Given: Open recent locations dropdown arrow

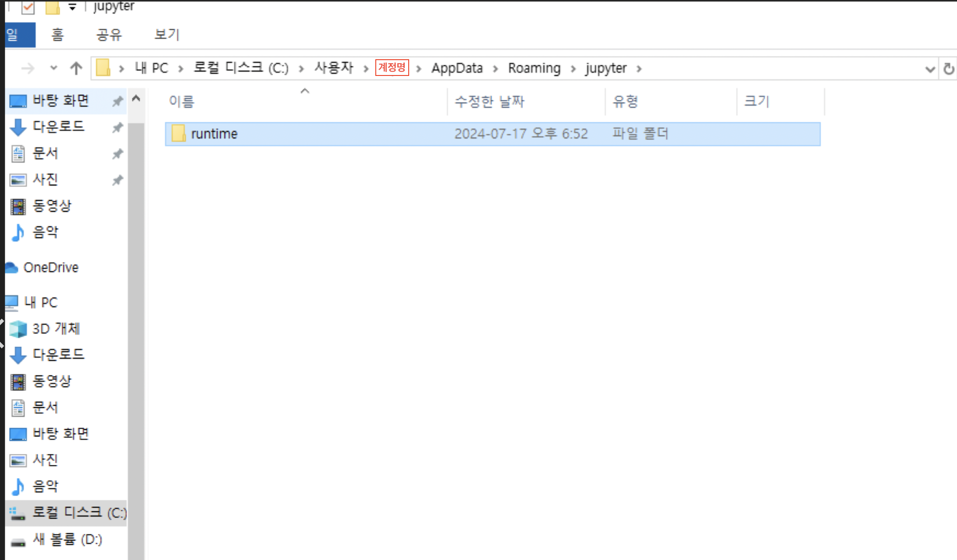Looking at the screenshot, I should click(54, 68).
